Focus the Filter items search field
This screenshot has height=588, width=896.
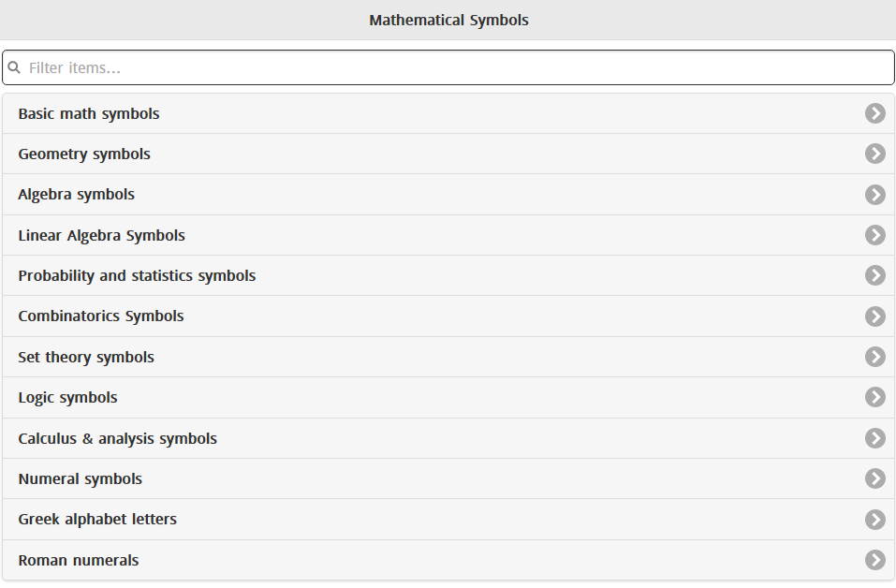[449, 68]
